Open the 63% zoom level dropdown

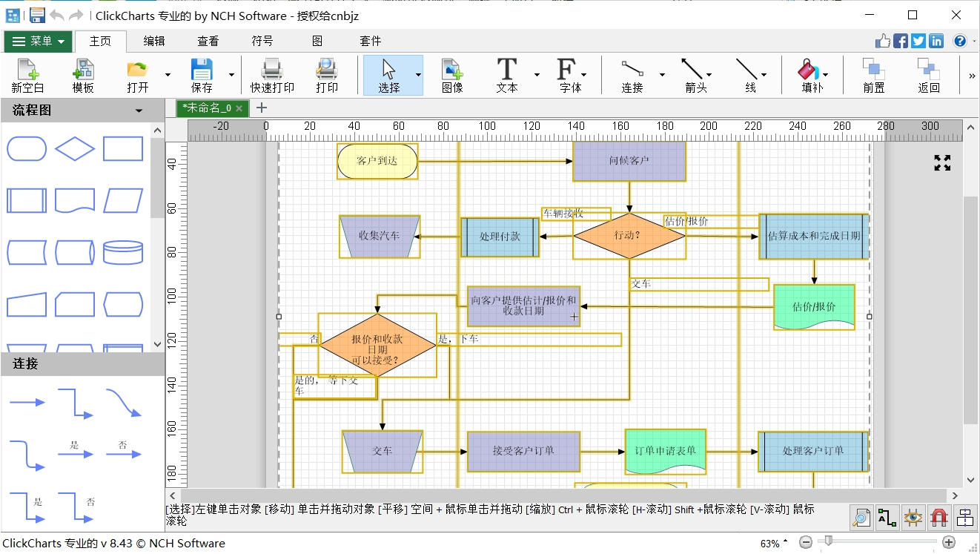click(775, 544)
